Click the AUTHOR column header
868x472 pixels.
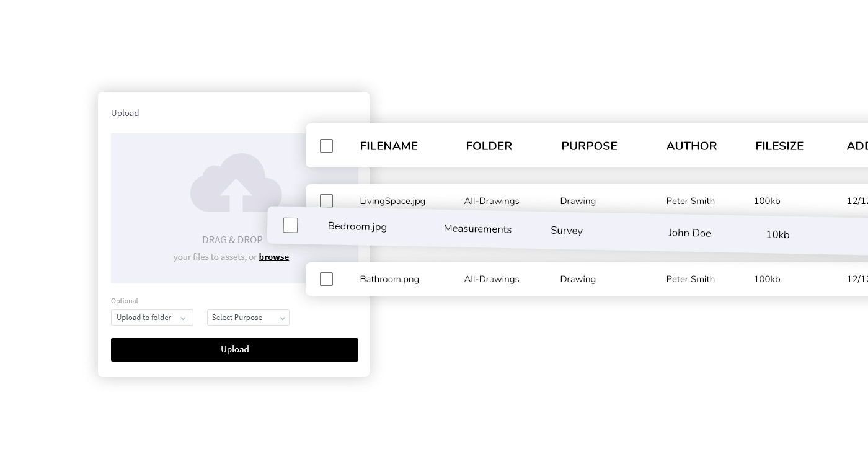coord(691,146)
